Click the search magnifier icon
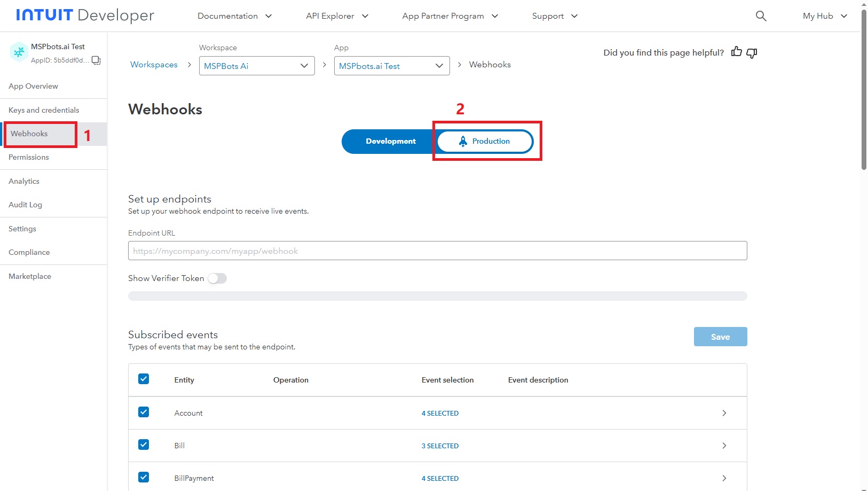The height and width of the screenshot is (491, 868). (761, 16)
